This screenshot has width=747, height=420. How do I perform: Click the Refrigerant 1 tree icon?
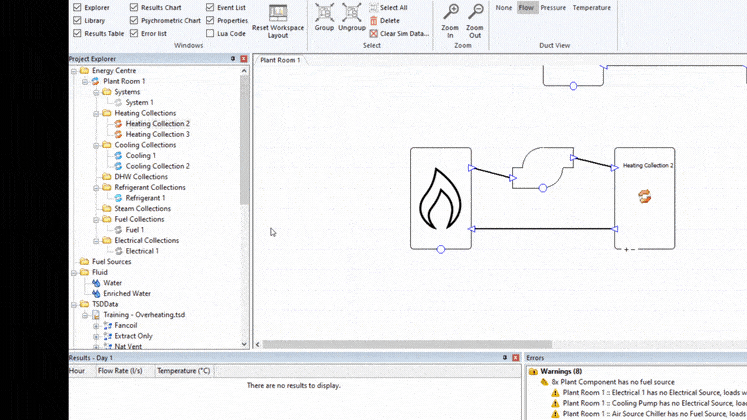point(118,198)
